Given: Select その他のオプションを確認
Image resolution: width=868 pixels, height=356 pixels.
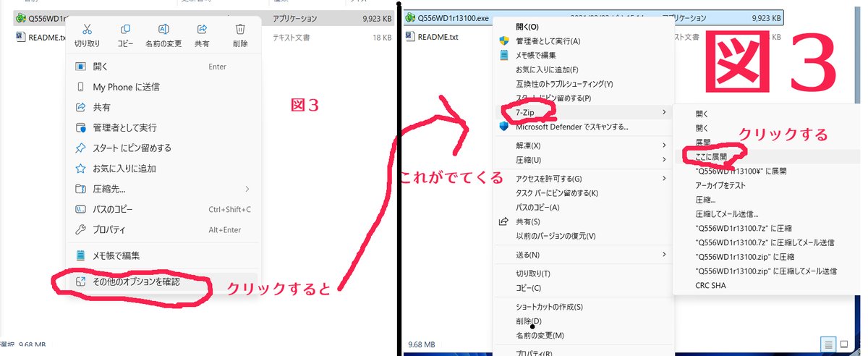Looking at the screenshot, I should [164, 281].
